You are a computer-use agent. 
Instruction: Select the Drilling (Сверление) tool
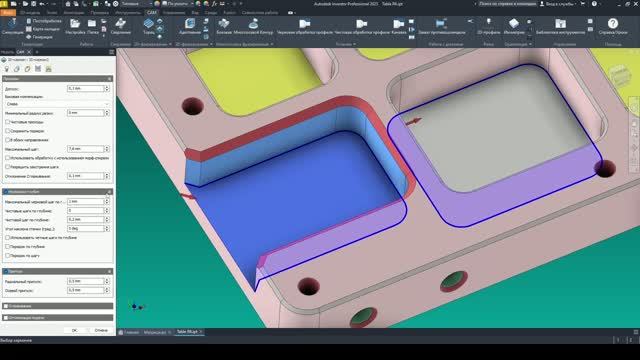point(120,26)
